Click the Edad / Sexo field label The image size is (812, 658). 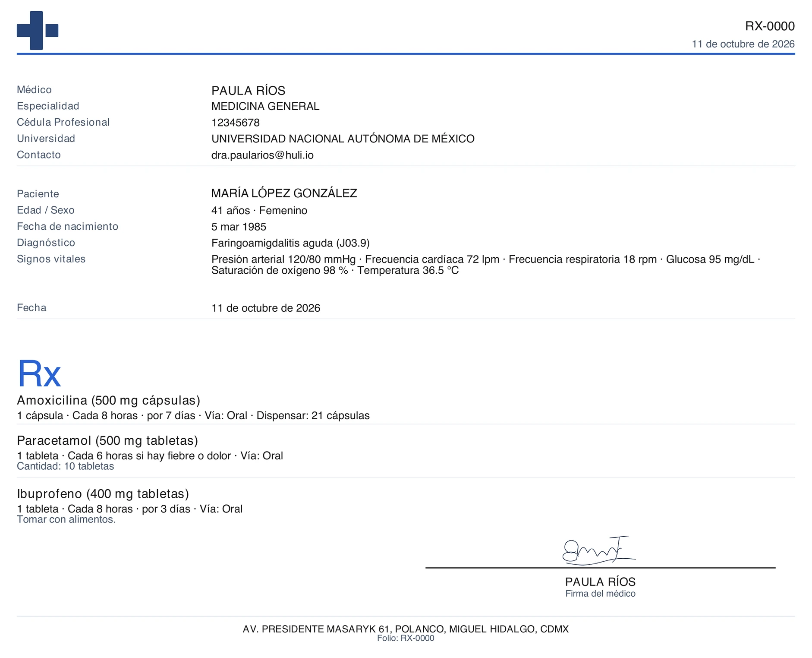tap(46, 210)
